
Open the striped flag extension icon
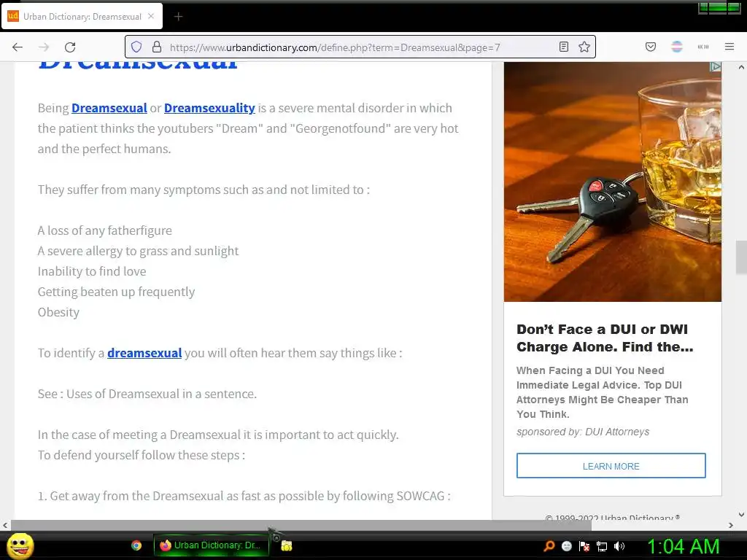[x=677, y=47]
